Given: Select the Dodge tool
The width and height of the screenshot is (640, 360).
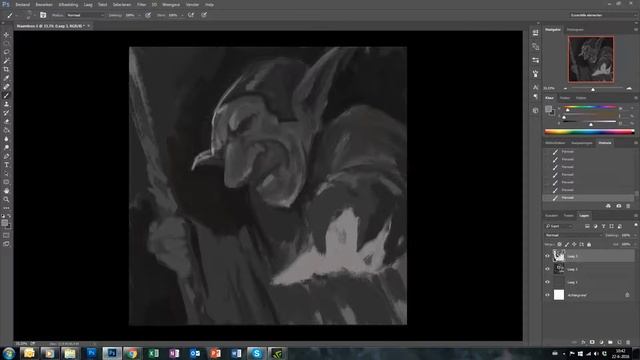Looking at the screenshot, I should [x=6, y=147].
